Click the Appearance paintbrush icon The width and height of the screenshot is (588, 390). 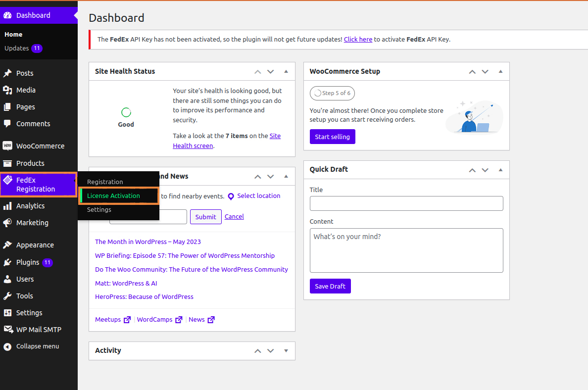(x=7, y=245)
